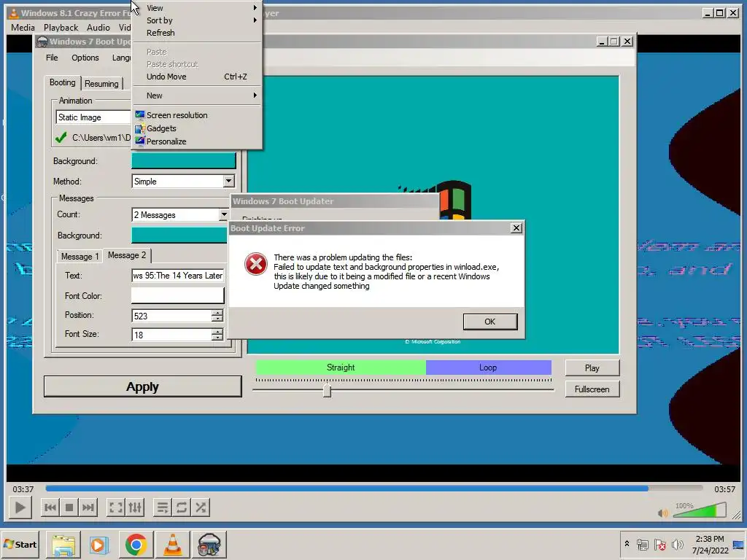The width and height of the screenshot is (747, 560).
Task: Open VLC Audio menu
Action: pos(98,28)
